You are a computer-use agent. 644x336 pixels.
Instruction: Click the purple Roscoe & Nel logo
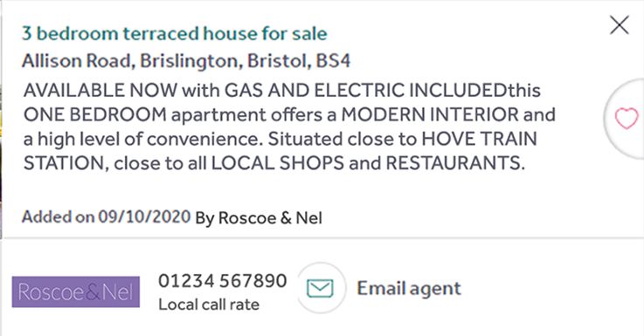pos(75,292)
